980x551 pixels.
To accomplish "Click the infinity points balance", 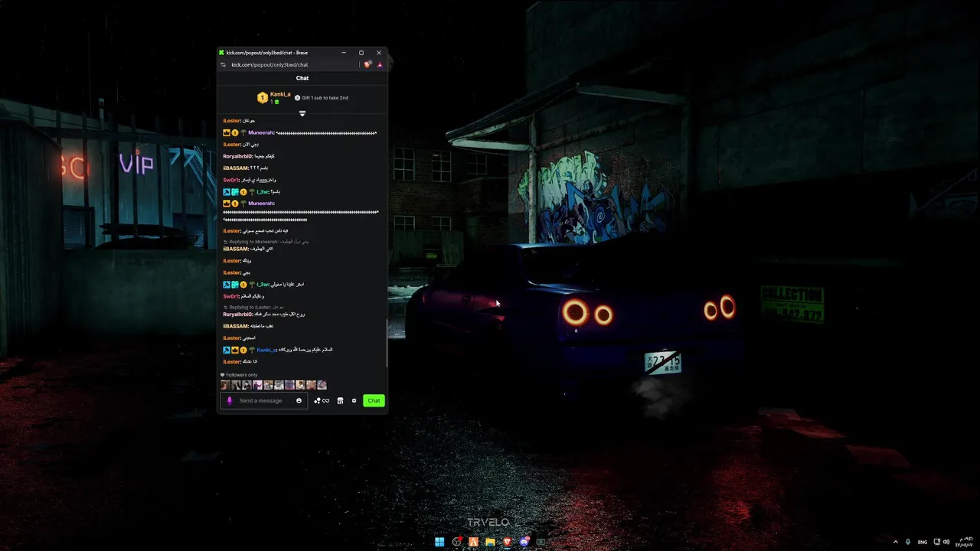I will (325, 400).
